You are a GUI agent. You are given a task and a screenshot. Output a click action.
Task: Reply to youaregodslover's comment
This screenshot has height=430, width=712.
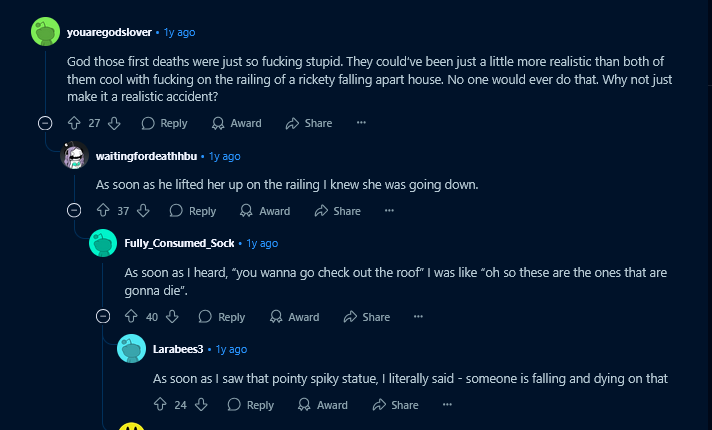pos(164,124)
